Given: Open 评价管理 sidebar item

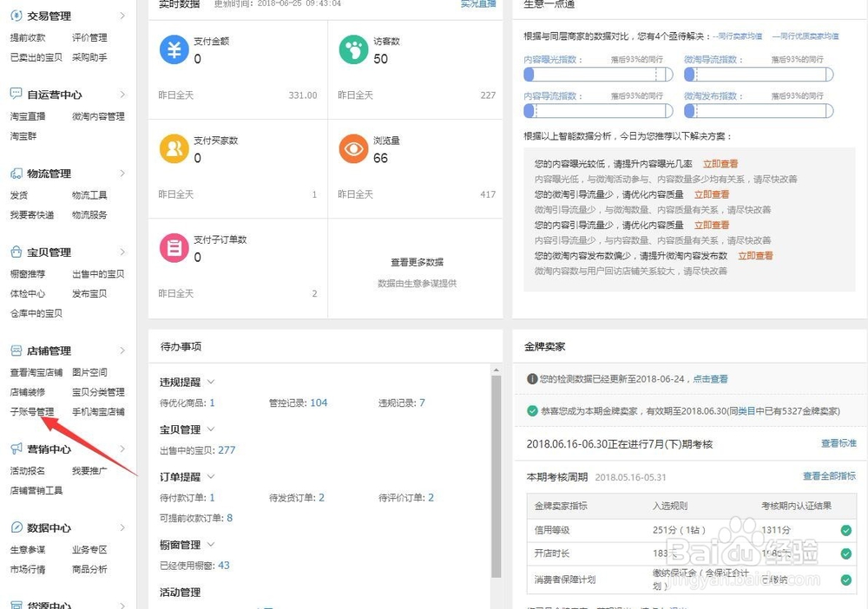Looking at the screenshot, I should coord(89,37).
